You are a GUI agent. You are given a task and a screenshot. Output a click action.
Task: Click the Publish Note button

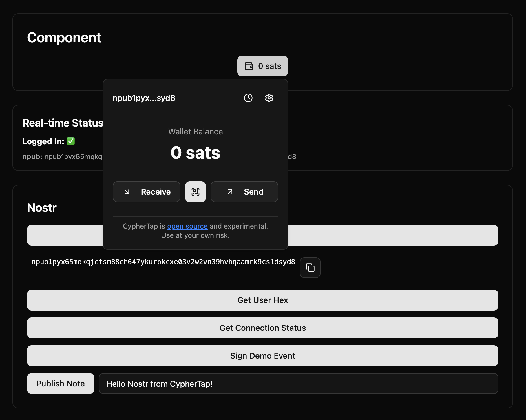coord(60,384)
